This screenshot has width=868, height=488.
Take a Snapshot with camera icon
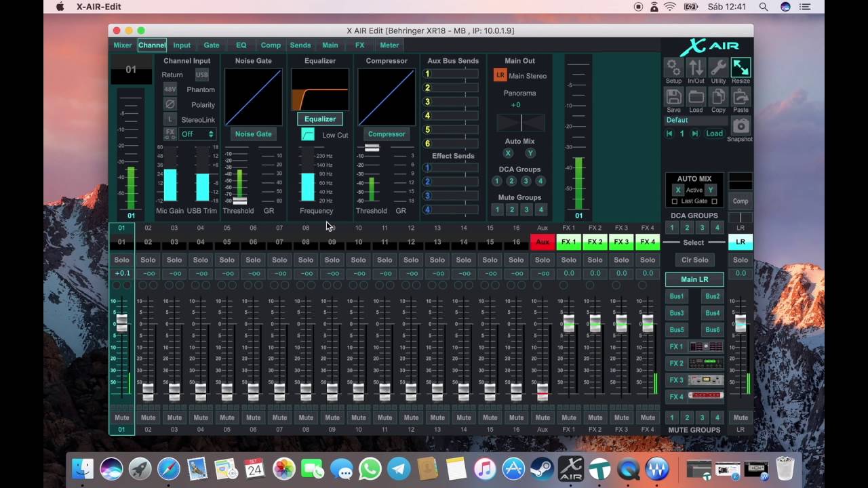click(x=741, y=125)
